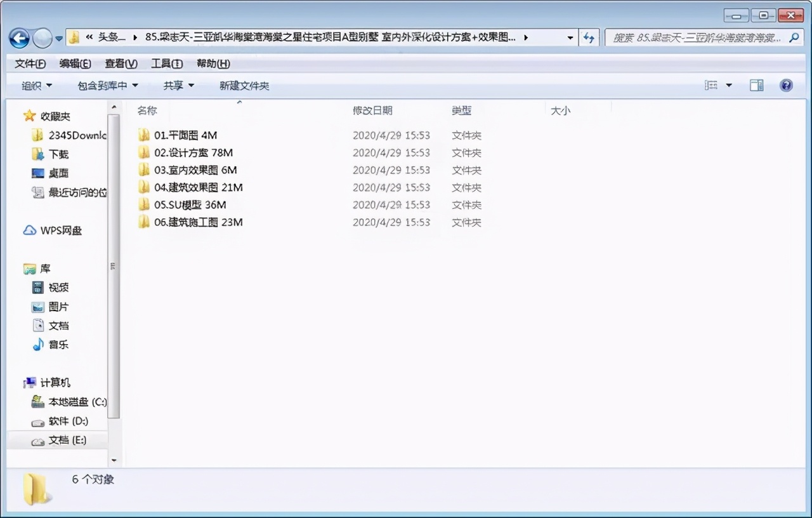Click the refresh button in address bar
812x518 pixels.
click(x=589, y=38)
